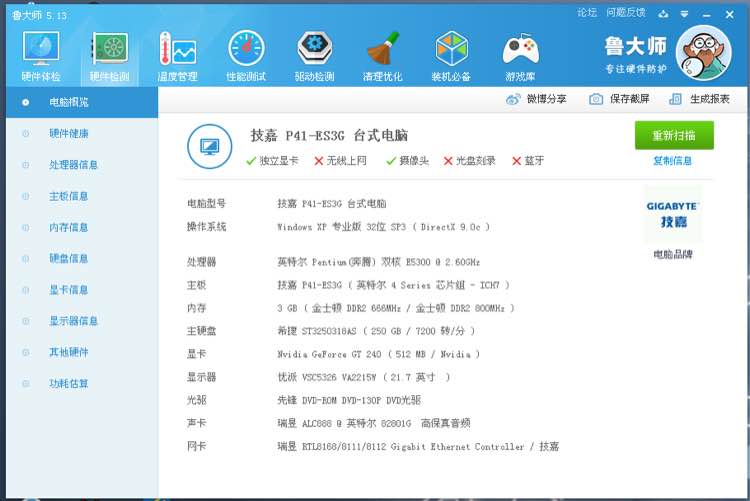This screenshot has width=750, height=501.
Task: Click the green 重新扫描 rescan button
Action: (674, 135)
